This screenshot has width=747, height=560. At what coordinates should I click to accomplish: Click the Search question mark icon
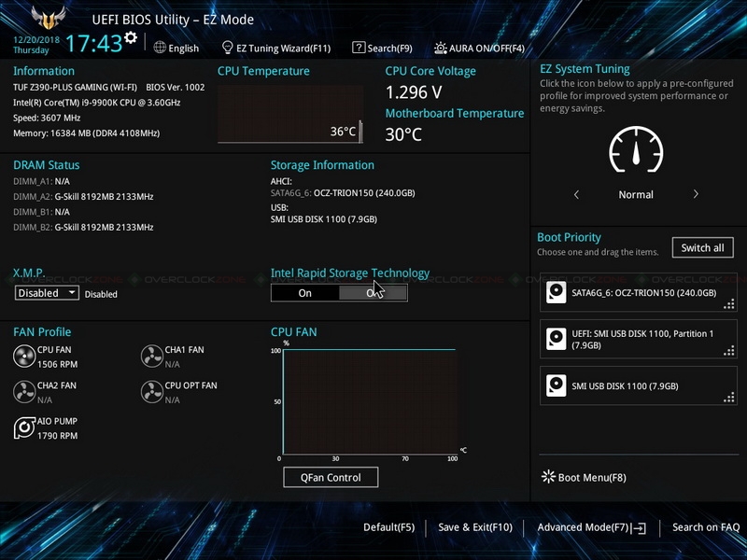(x=359, y=48)
